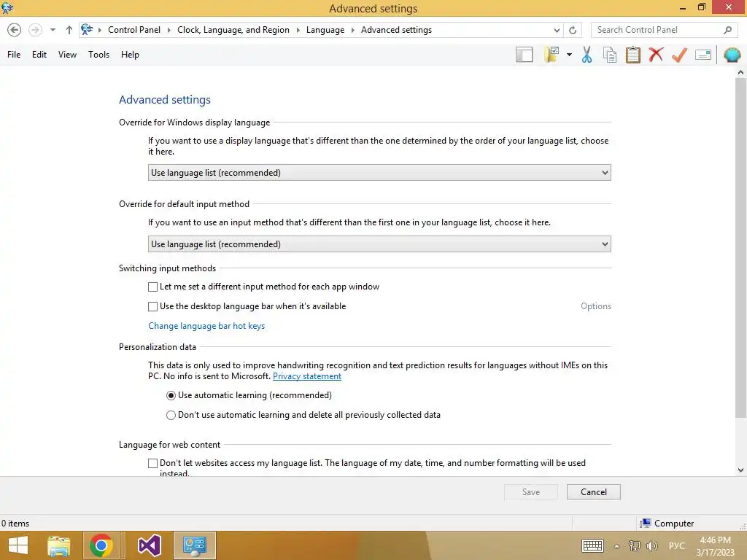Viewport: 747px width, 560px height.
Task: Expand the address bar history dropdown
Action: pos(557,30)
